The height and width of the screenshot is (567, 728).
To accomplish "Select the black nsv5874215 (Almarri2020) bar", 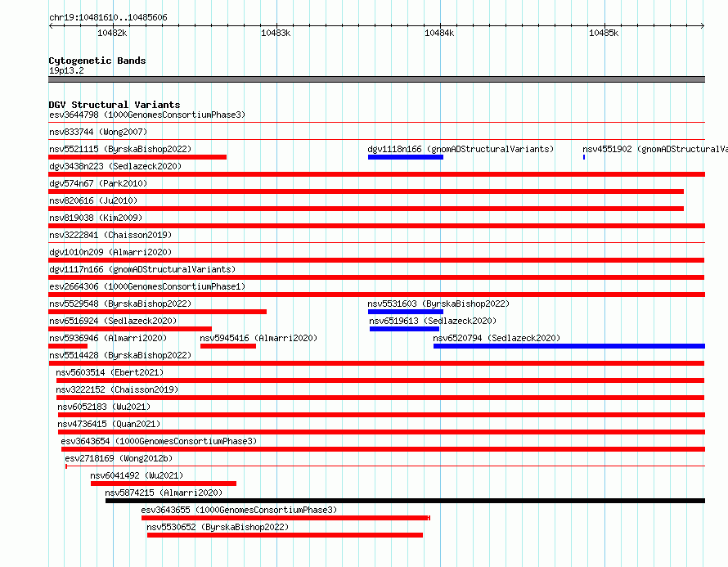I will [406, 501].
